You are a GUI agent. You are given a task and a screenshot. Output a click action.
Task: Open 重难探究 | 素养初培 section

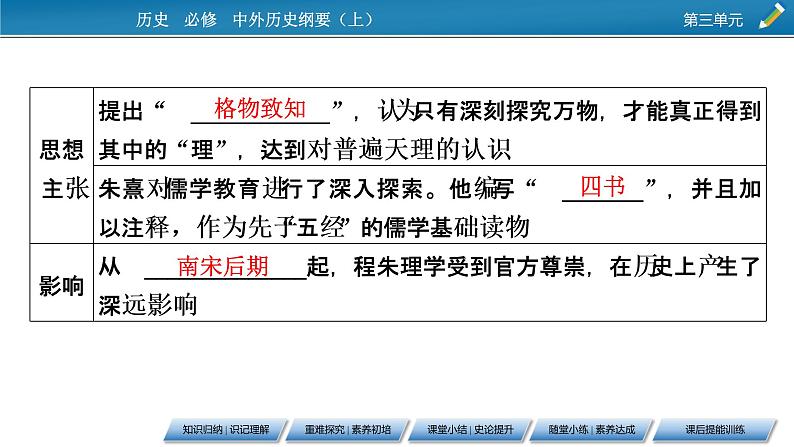click(348, 430)
